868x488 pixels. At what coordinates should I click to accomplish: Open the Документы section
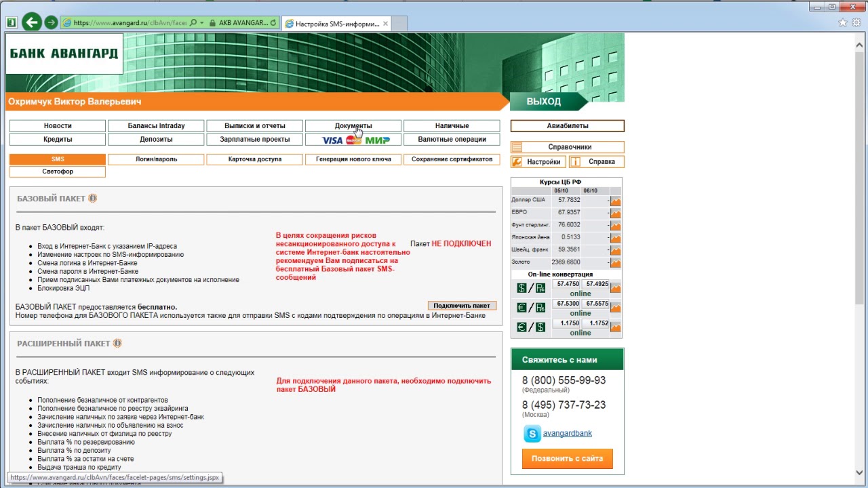[x=353, y=126]
